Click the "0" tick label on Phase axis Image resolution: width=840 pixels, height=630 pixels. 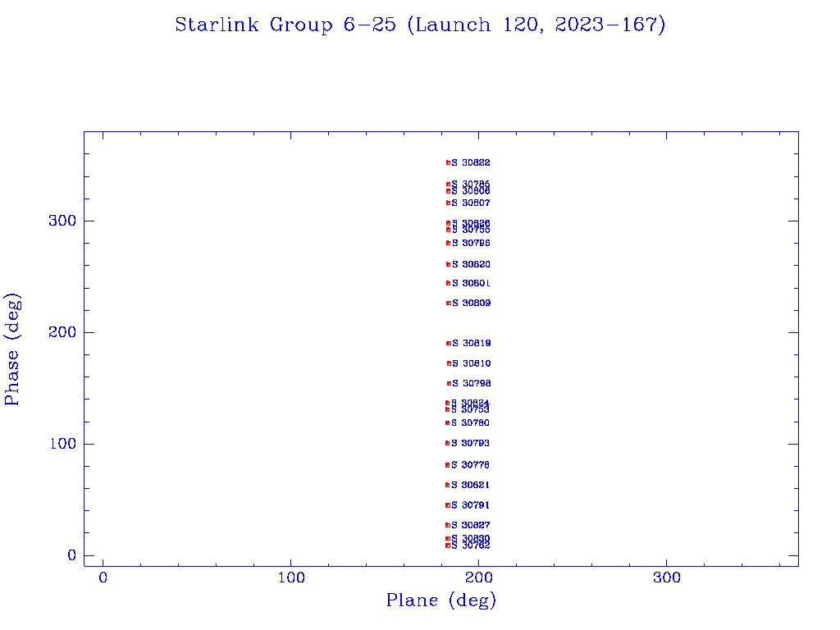71,555
